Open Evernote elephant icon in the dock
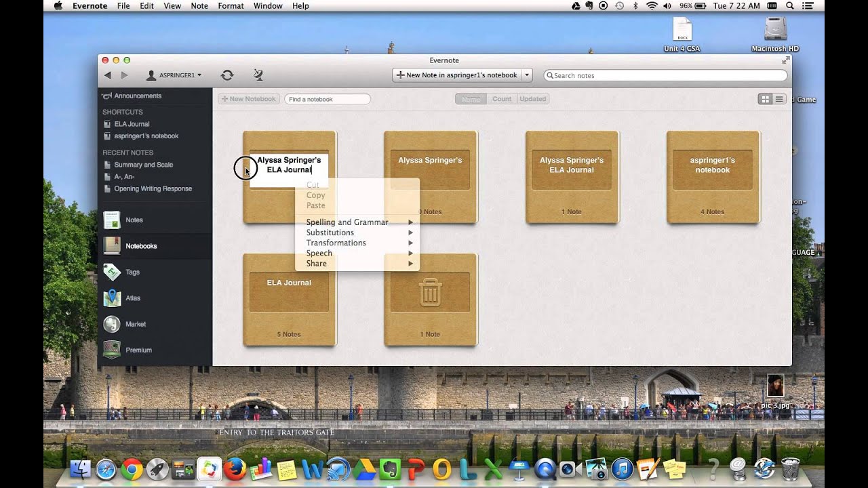The width and height of the screenshot is (868, 488). 389,469
